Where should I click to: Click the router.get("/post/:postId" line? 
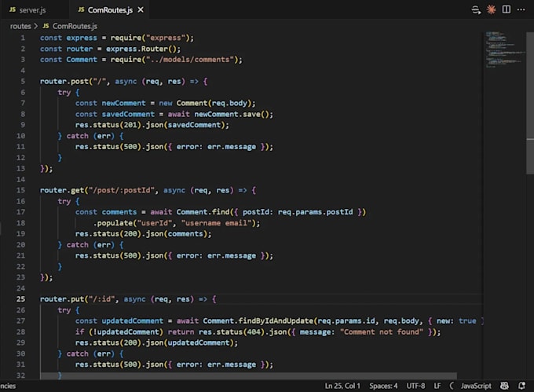tap(148, 190)
